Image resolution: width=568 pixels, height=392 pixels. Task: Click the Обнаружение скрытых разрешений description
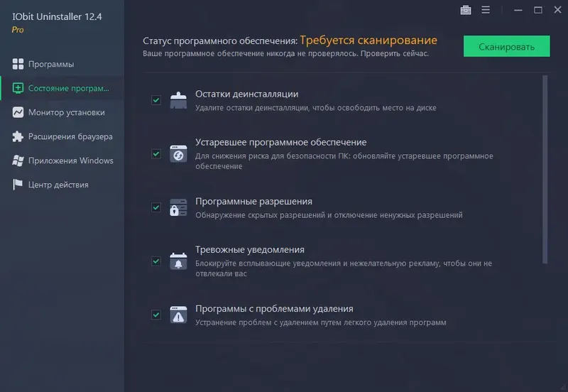click(329, 215)
